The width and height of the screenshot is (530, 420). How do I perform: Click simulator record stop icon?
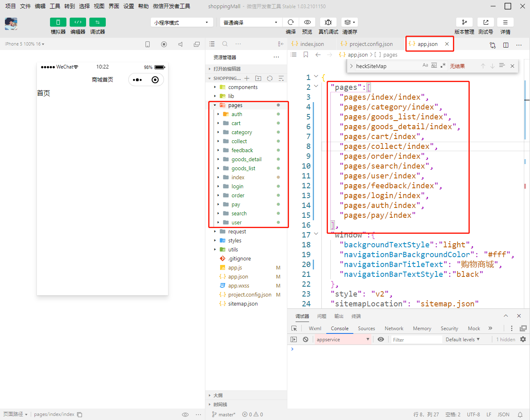pos(164,44)
